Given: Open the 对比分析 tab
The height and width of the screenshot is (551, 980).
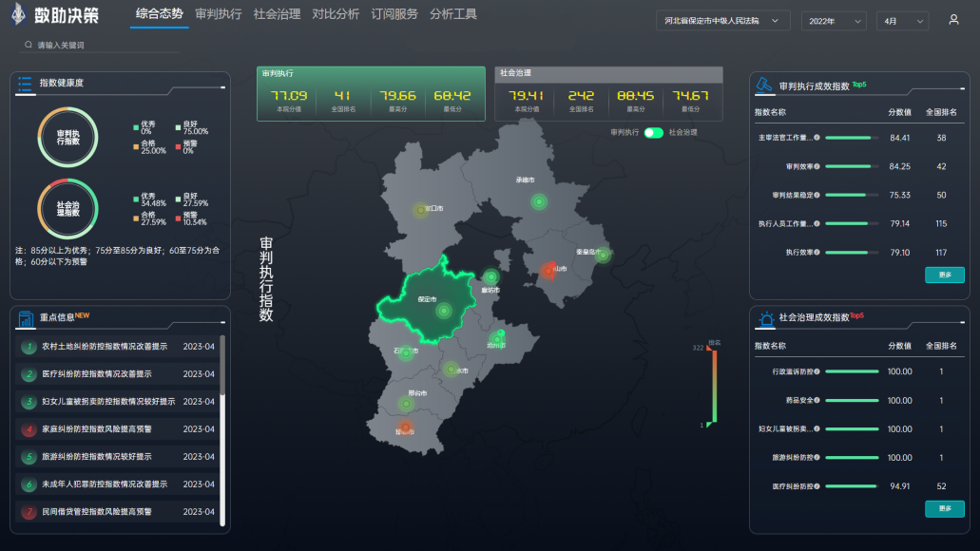Looking at the screenshot, I should pyautogui.click(x=336, y=14).
